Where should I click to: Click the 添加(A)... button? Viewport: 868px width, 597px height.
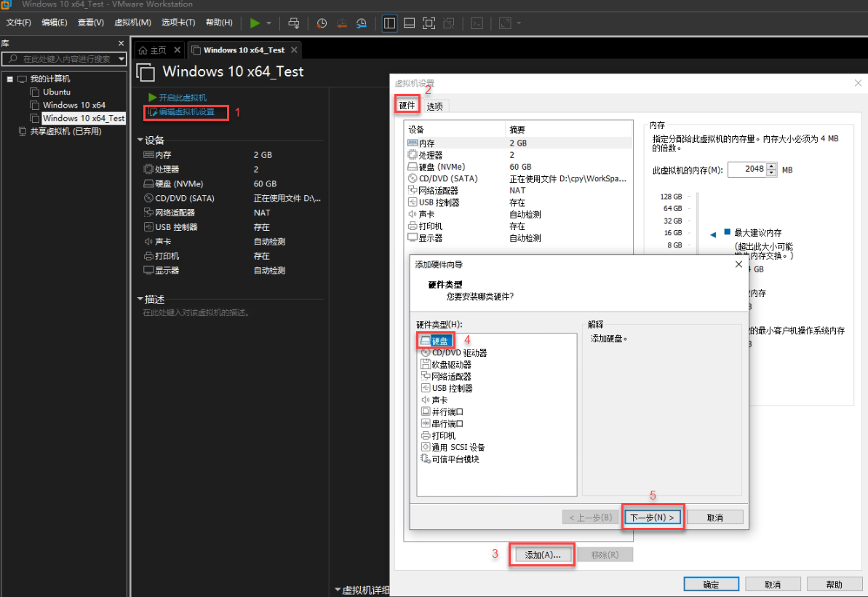[542, 554]
